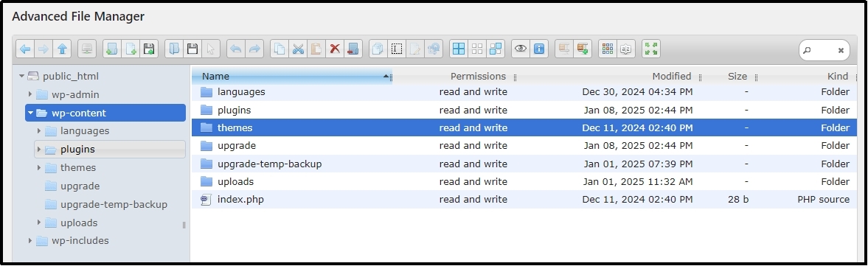Sort by the Kind column header
868x266 pixels.
(838, 77)
